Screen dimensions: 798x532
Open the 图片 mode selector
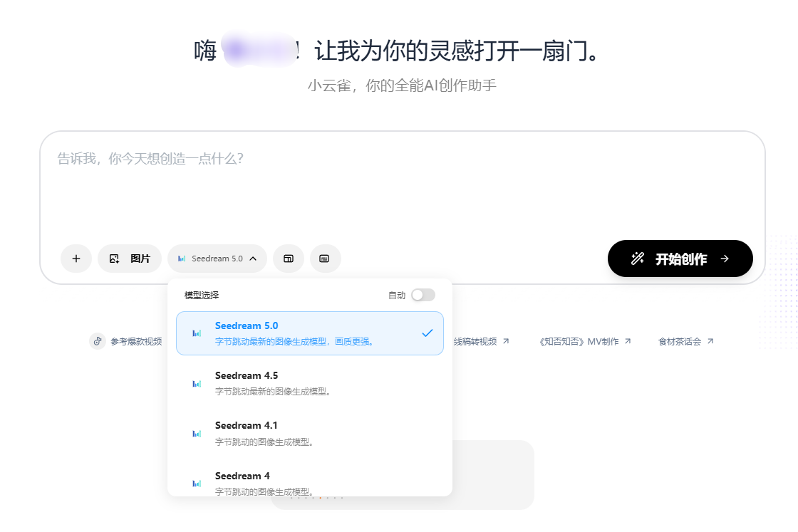[x=130, y=259]
